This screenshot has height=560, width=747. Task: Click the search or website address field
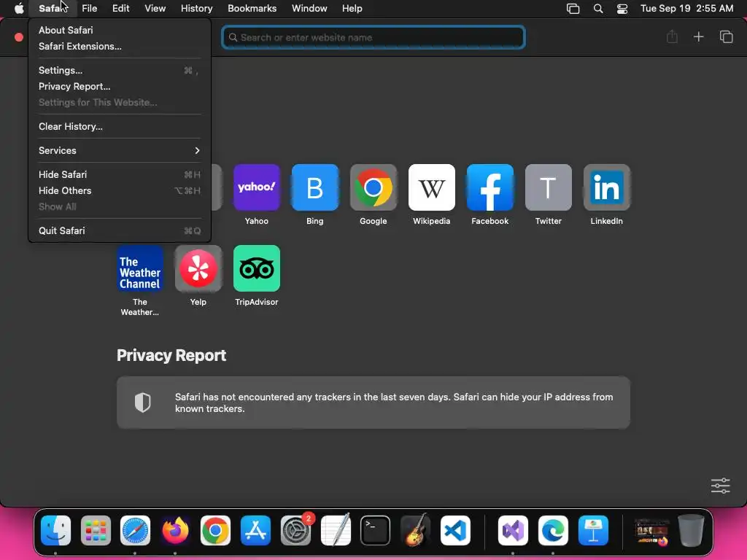click(373, 37)
